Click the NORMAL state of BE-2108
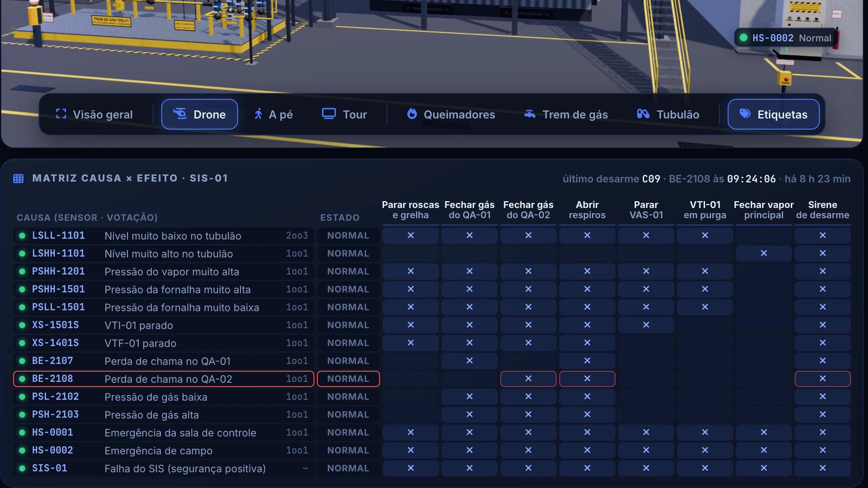Screen dimensions: 868x488 (348, 378)
